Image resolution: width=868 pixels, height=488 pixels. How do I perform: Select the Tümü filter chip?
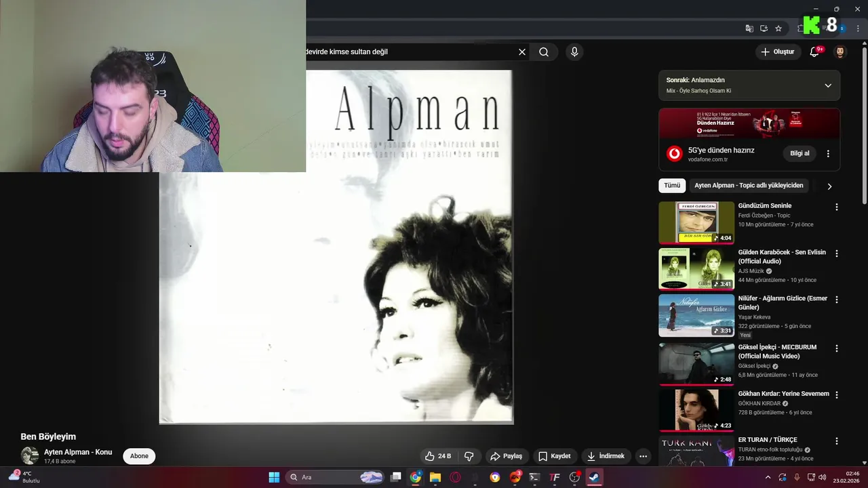click(x=672, y=186)
